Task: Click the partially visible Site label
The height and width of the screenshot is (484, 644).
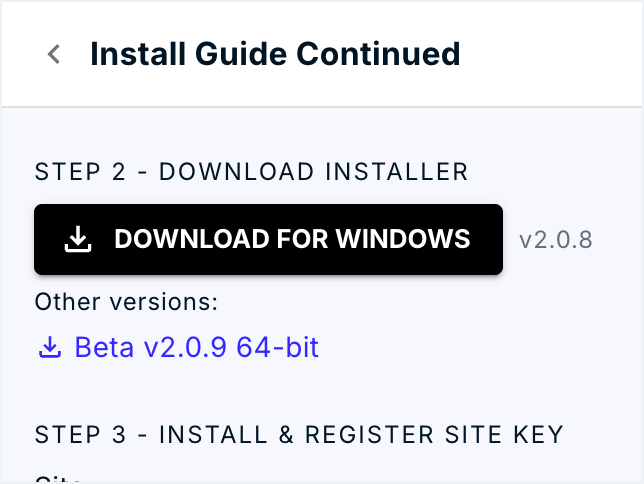Action: (x=58, y=479)
